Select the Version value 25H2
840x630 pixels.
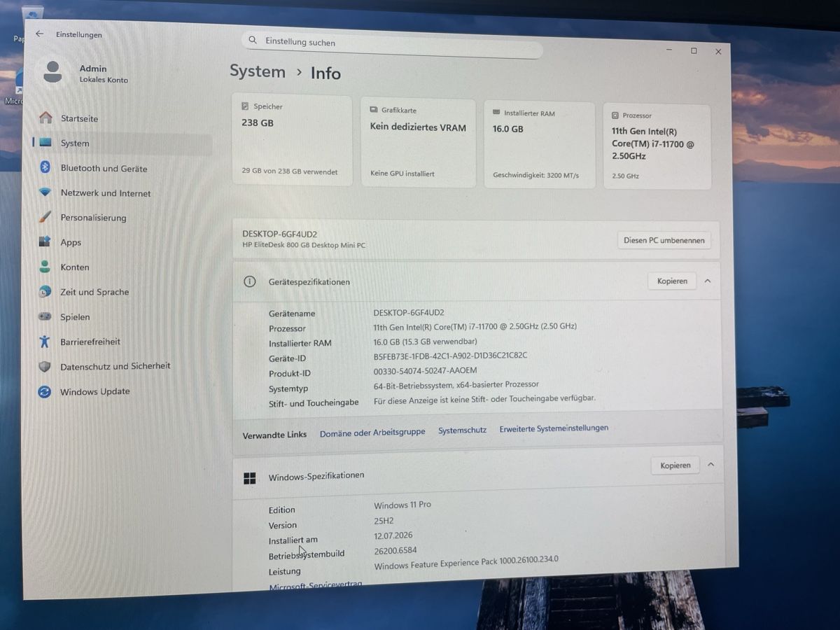pos(384,520)
